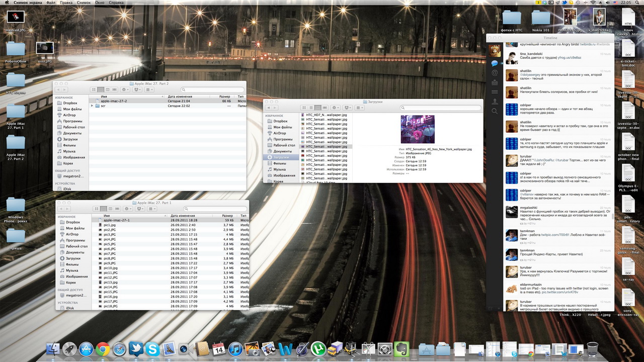
Task: Open Safari from the Dock
Action: coord(120,349)
